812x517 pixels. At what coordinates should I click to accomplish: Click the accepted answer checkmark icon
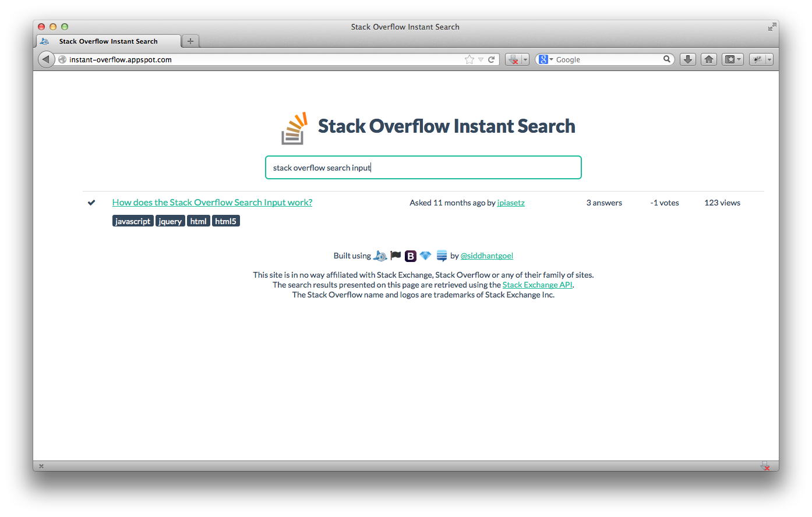(91, 203)
